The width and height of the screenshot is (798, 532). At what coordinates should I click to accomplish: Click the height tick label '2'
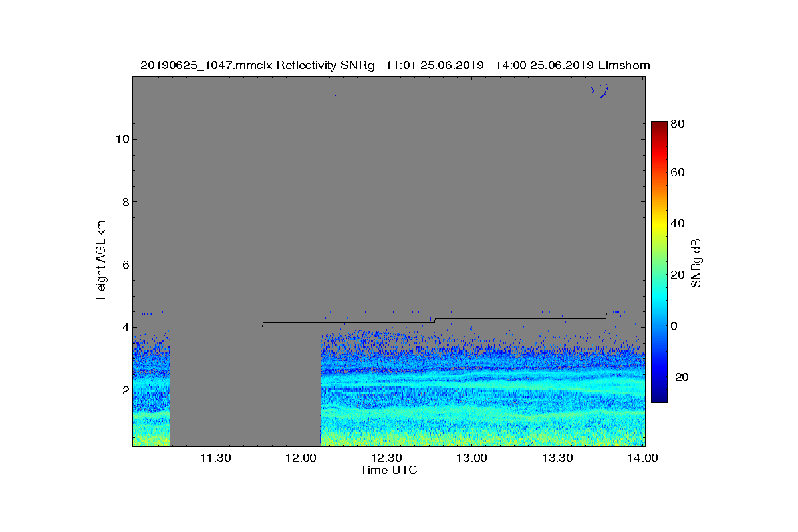124,390
